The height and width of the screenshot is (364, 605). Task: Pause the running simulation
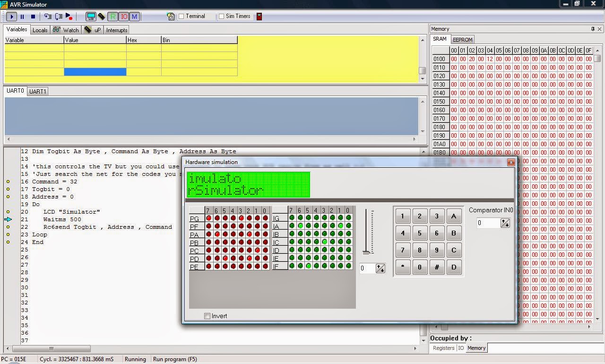point(21,16)
